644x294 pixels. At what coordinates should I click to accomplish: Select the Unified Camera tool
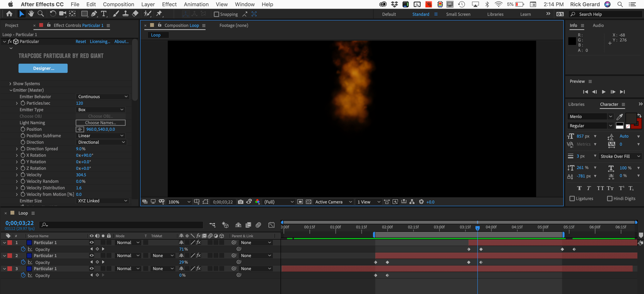(62, 14)
